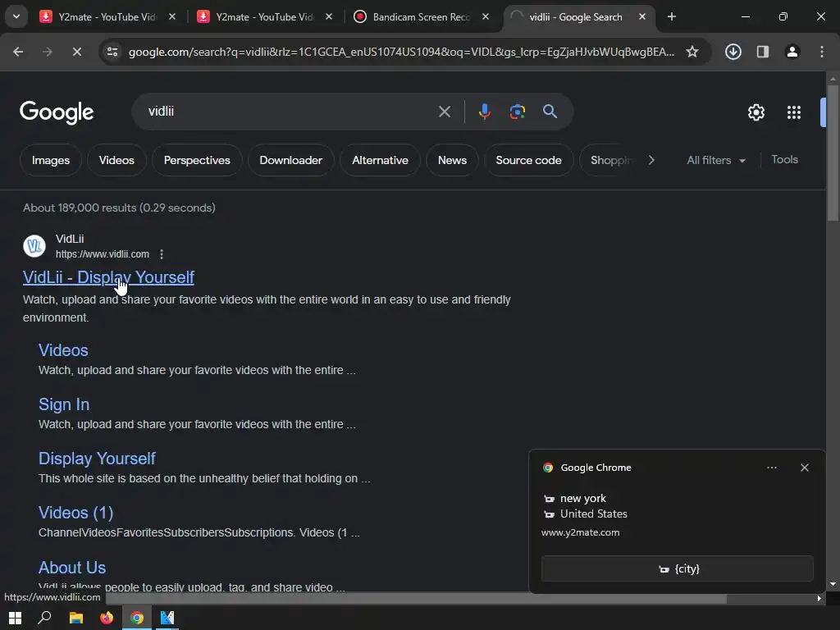Screen dimensions: 840x630
Task: Open File Explorer from taskbar
Action: [76, 618]
